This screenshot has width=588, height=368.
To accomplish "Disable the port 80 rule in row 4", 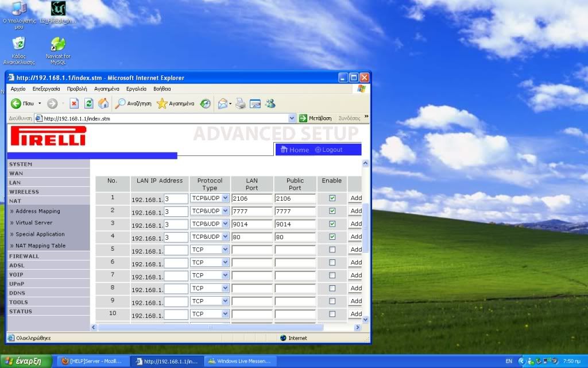I will coord(332,236).
